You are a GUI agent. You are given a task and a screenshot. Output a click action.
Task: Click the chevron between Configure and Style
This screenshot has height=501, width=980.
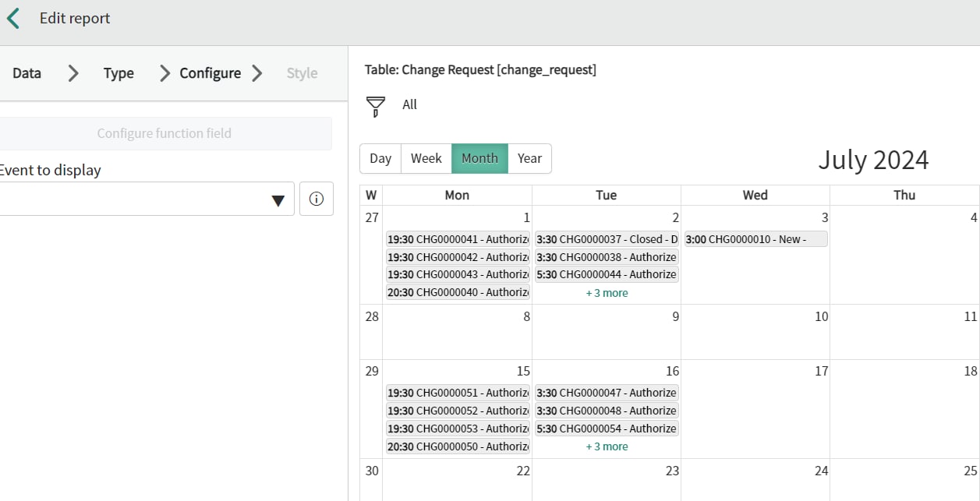pos(257,72)
